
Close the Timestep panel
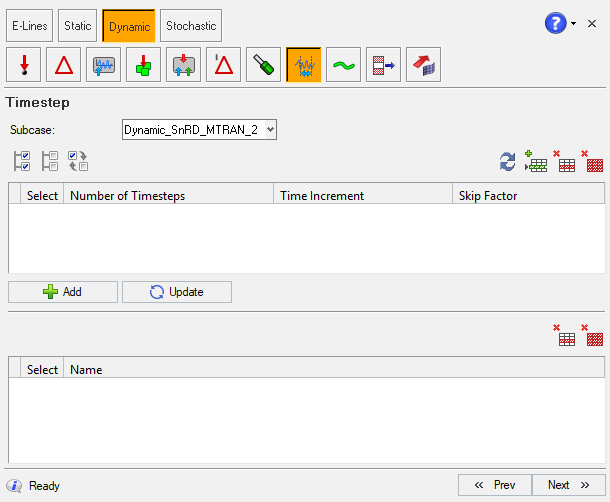pos(592,24)
